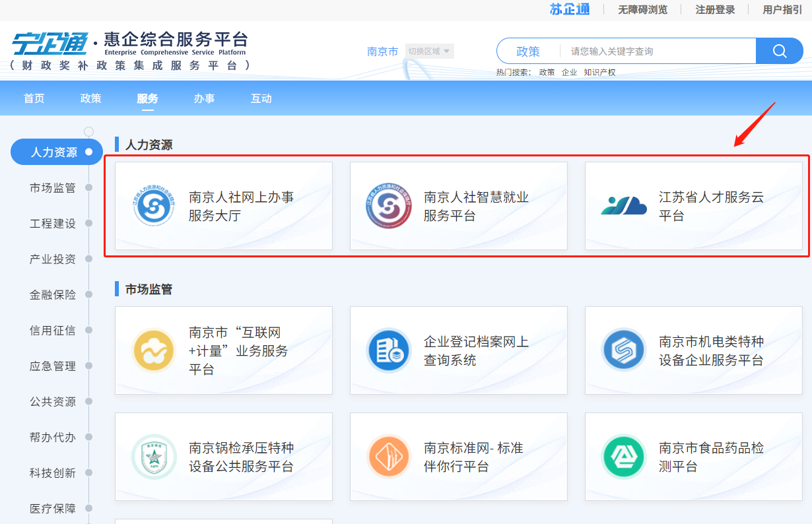812x524 pixels.
Task: Open the 政策 search category selector
Action: pos(528,51)
